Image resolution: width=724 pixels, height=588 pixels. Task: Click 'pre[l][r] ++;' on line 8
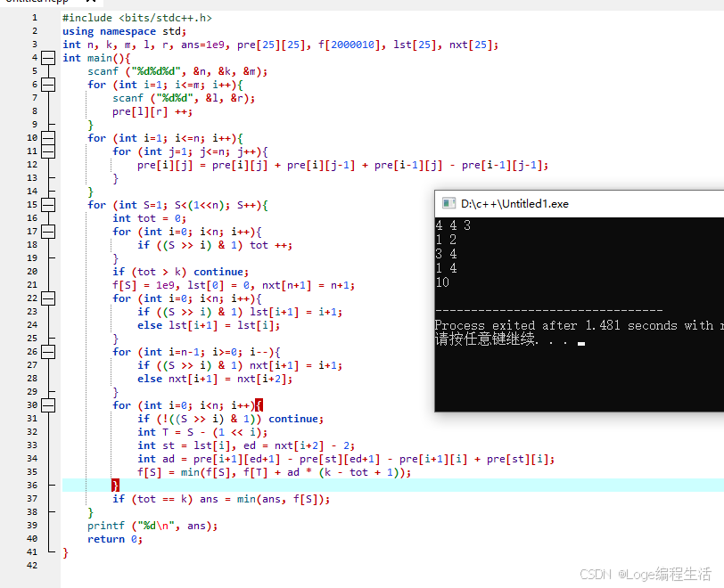tap(152, 111)
